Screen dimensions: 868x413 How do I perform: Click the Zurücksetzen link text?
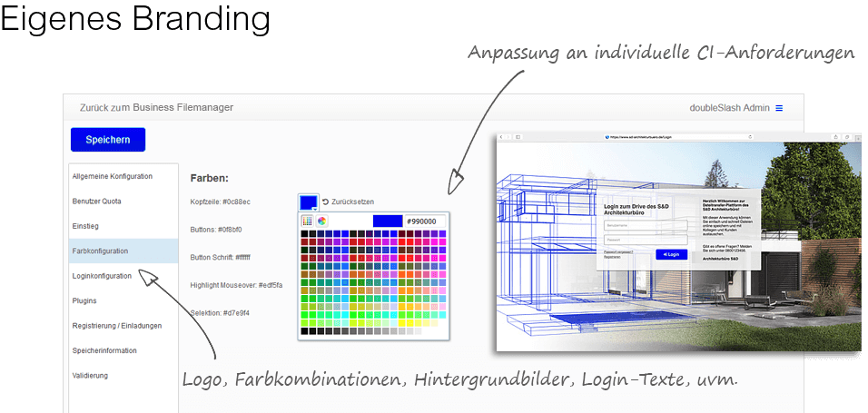coord(352,202)
